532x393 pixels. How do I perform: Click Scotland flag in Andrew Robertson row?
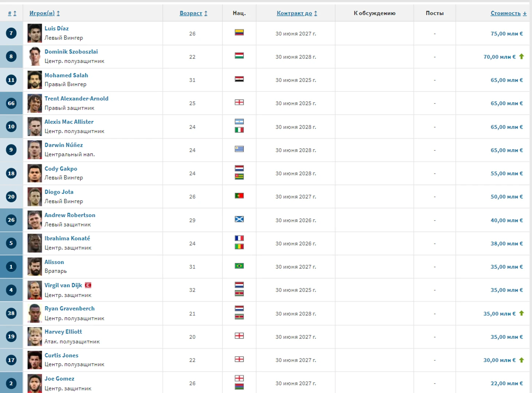[239, 219]
